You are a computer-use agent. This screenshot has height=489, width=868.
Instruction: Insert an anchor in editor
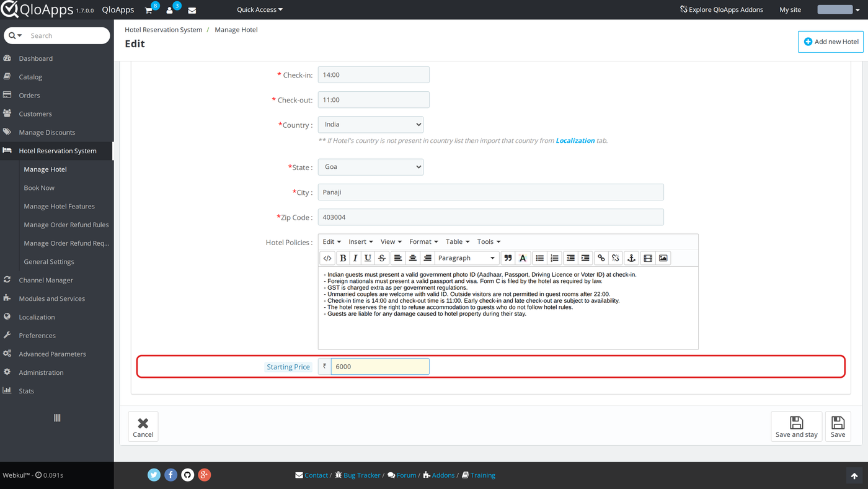point(631,258)
